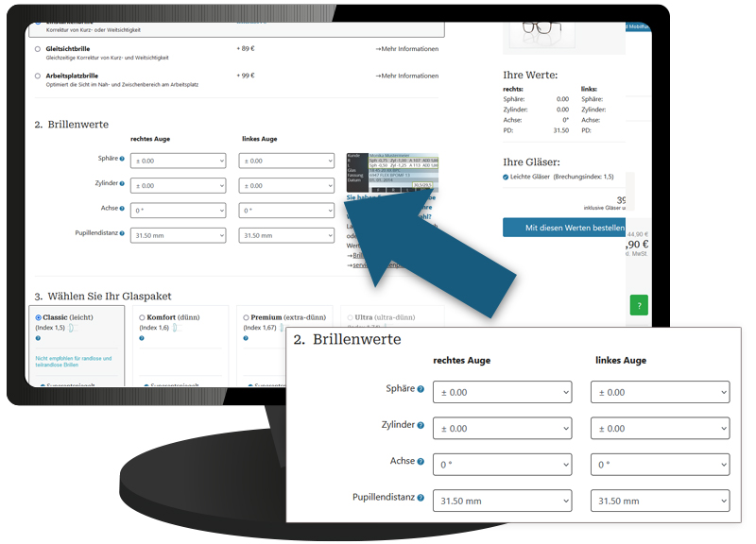Click the Achse help icon in the enlarged inset
756x544 pixels.
click(421, 462)
